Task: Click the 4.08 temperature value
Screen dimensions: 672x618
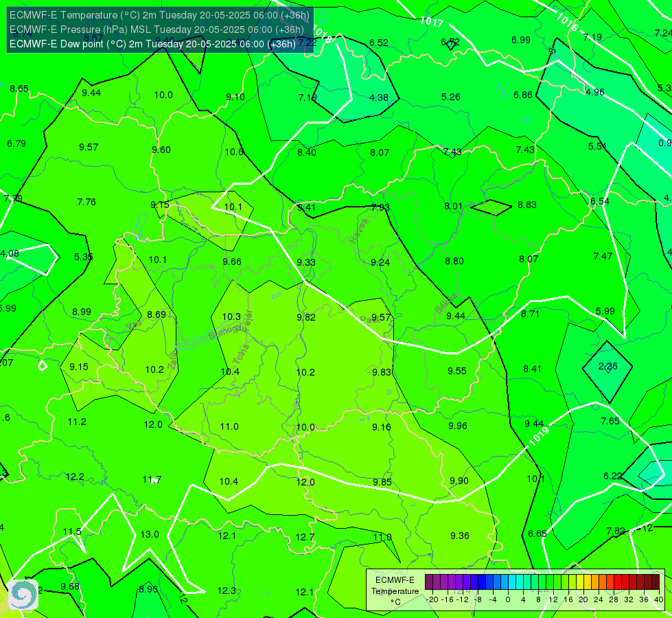Action: click(10, 253)
